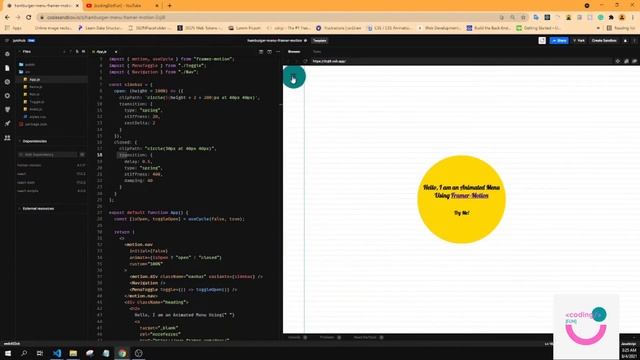This screenshot has width=640, height=360.
Task: Collapse the Files section
Action: (27, 52)
